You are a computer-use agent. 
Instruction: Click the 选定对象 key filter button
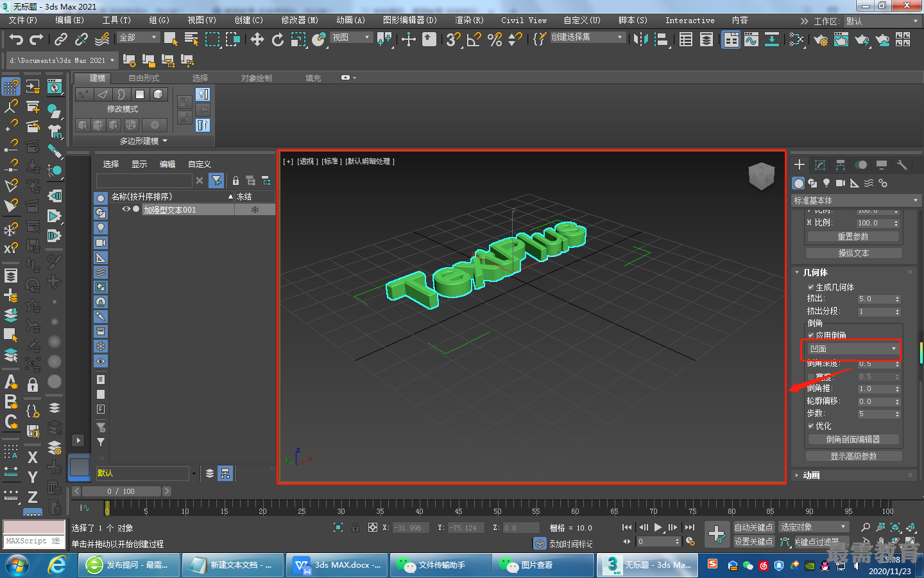814,527
